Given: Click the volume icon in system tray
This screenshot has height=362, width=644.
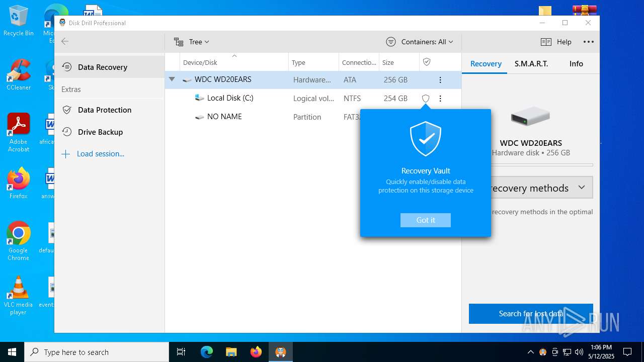Looking at the screenshot, I should tap(579, 352).
